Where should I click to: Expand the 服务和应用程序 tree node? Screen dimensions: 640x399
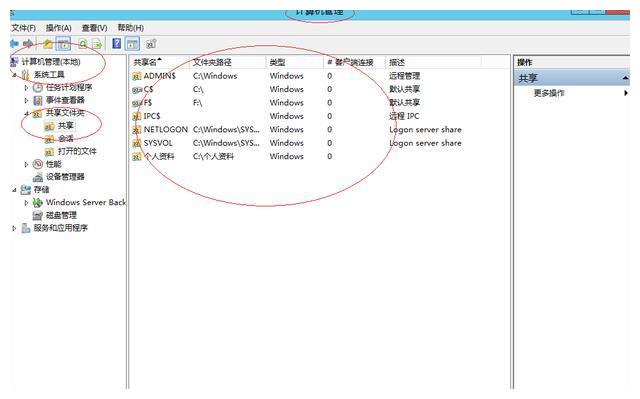(14, 228)
